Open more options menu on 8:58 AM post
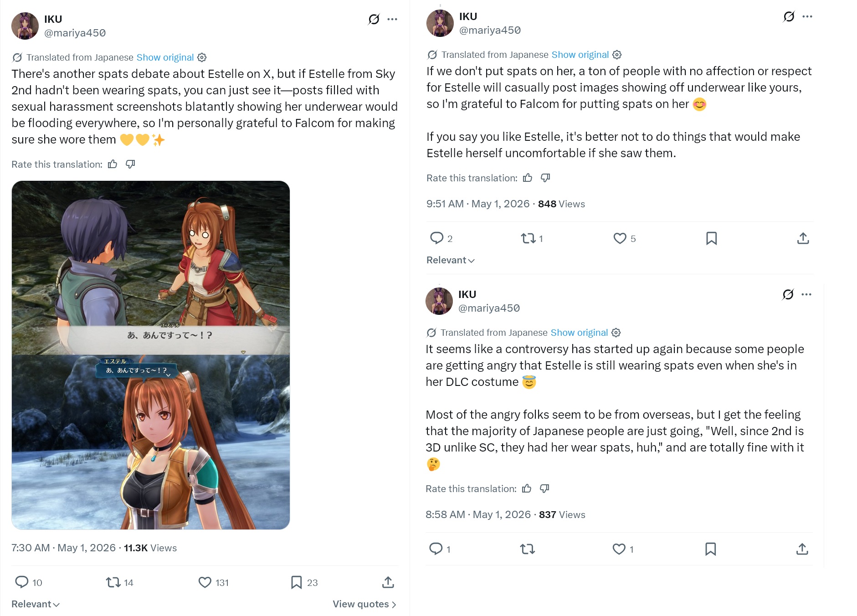857x616 pixels. click(x=806, y=294)
